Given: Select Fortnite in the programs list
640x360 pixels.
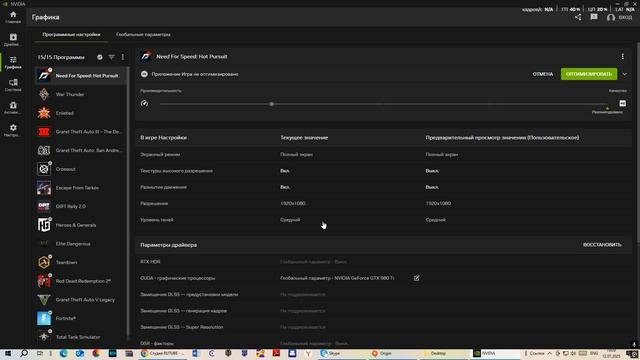Looking at the screenshot, I should (x=81, y=318).
